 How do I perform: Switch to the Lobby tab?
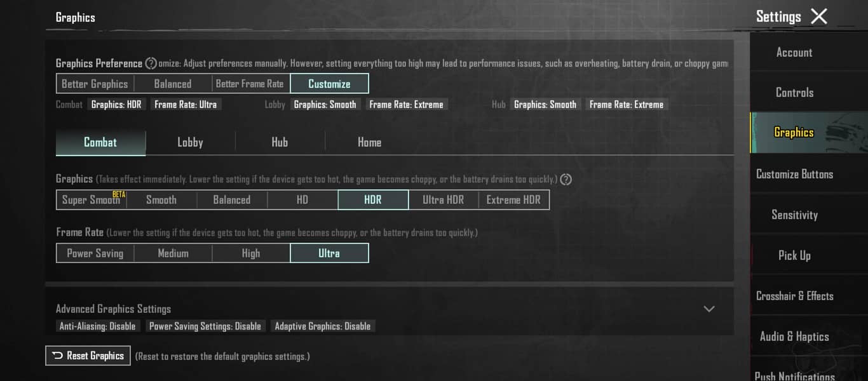190,143
